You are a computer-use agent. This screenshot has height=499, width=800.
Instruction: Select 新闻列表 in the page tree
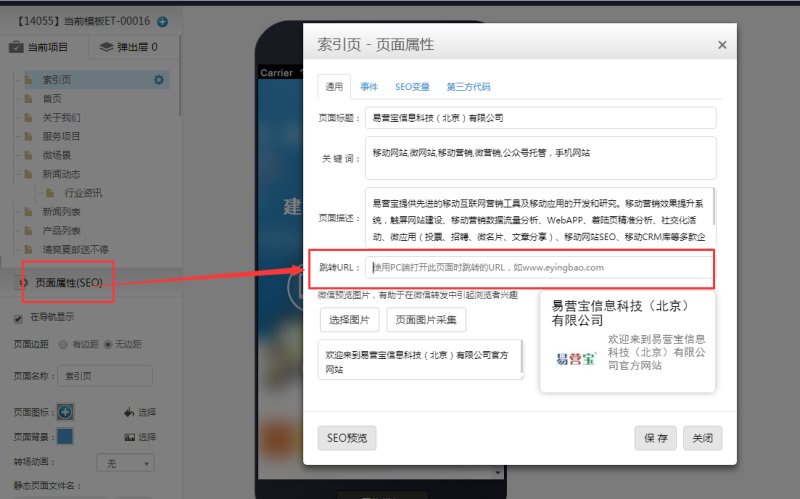(x=61, y=212)
